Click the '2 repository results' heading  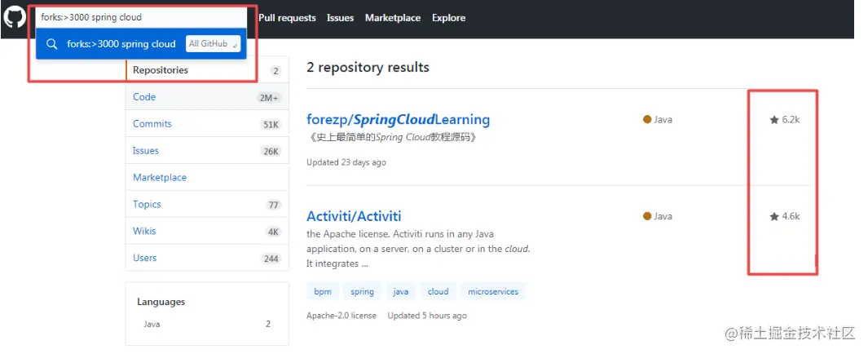[368, 68]
